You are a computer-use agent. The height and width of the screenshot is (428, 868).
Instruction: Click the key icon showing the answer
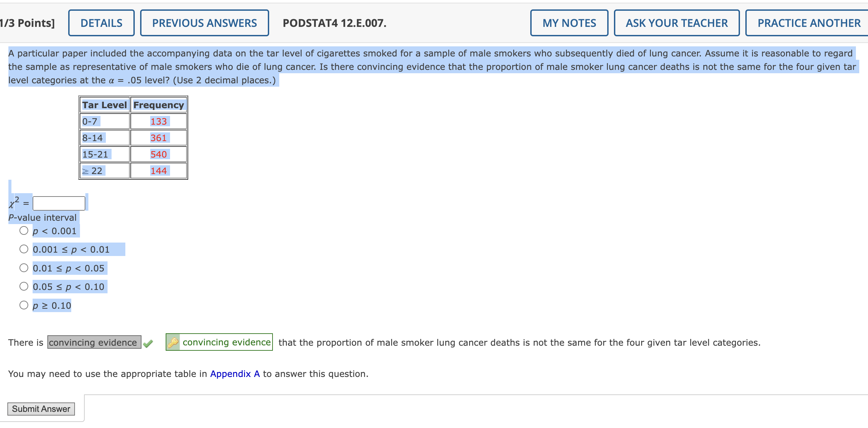click(x=173, y=342)
